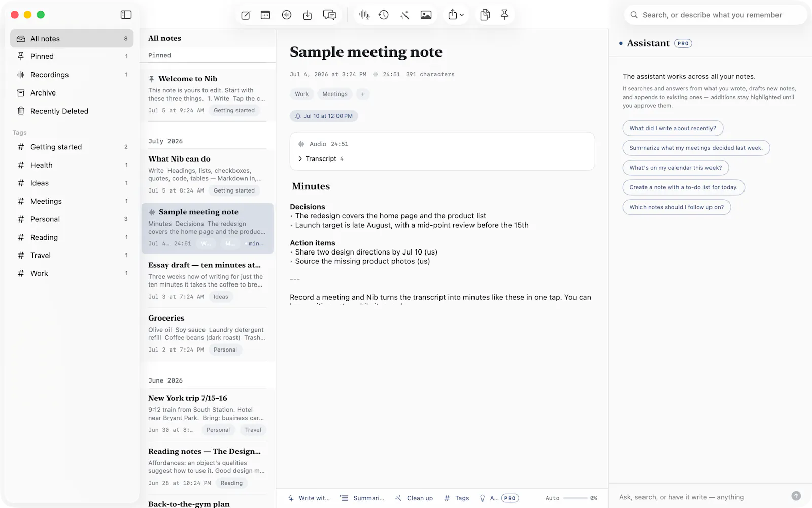Image resolution: width=812 pixels, height=508 pixels.
Task: Pin this note using pushpin icon
Action: click(x=504, y=15)
